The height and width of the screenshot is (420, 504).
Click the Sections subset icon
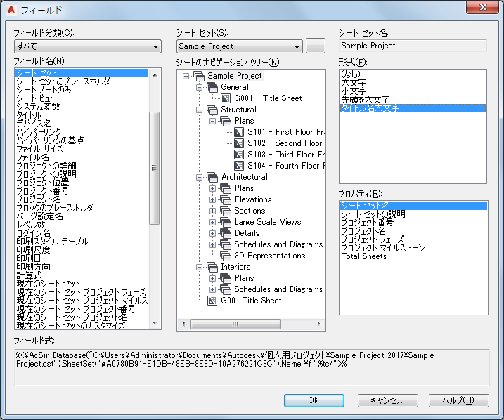point(226,211)
